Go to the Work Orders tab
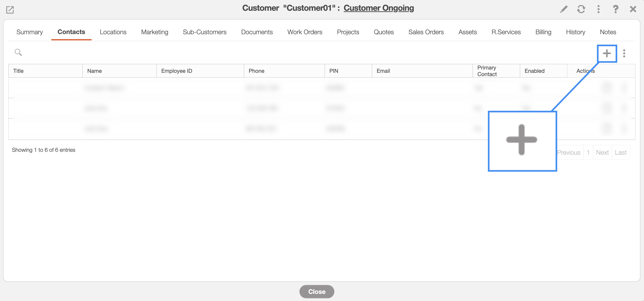The height and width of the screenshot is (301, 644). coord(305,32)
